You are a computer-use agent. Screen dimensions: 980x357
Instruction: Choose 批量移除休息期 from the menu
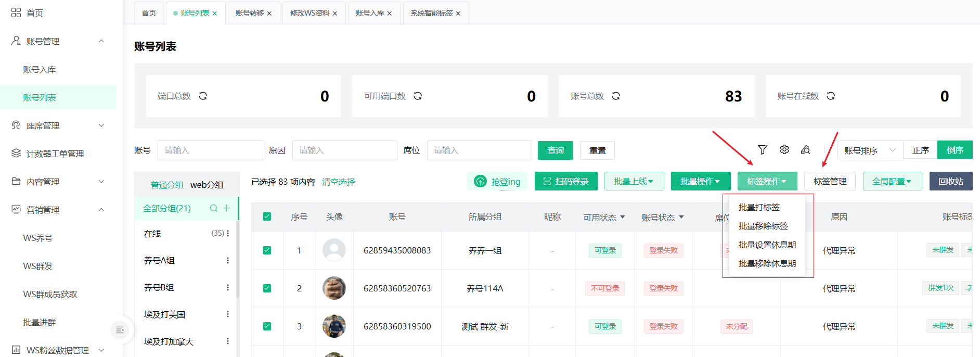coord(767,263)
